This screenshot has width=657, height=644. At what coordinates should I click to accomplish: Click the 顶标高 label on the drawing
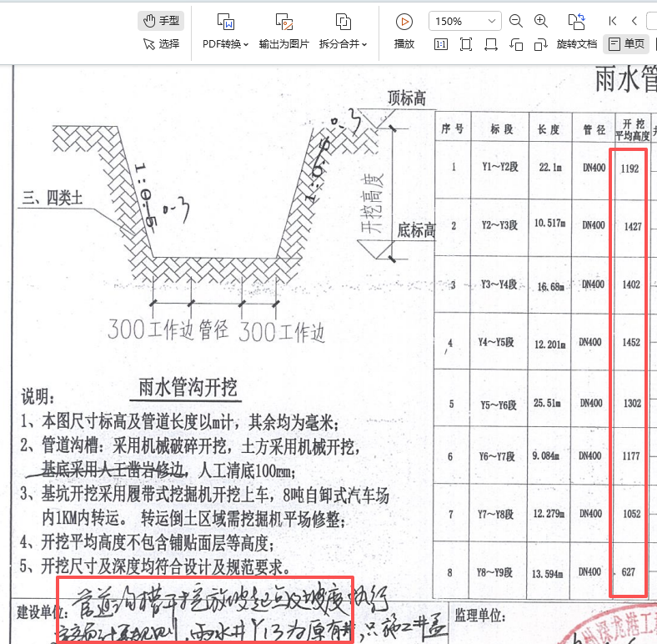pos(406,98)
